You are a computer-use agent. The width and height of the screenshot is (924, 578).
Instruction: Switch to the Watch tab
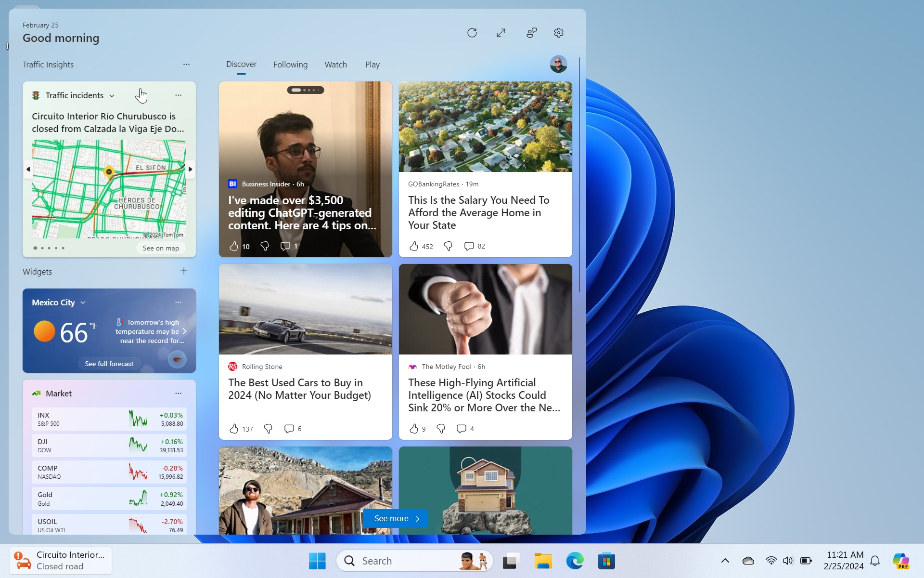335,65
